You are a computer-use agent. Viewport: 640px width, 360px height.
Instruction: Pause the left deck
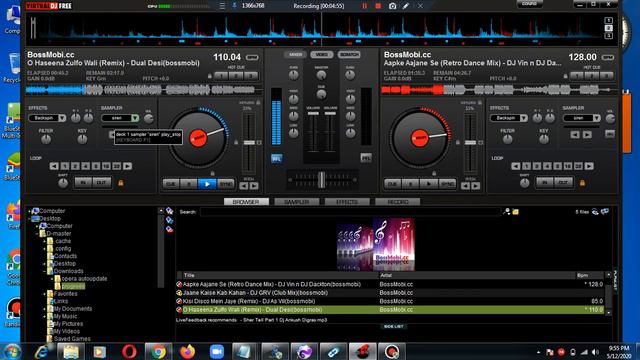coord(189,184)
